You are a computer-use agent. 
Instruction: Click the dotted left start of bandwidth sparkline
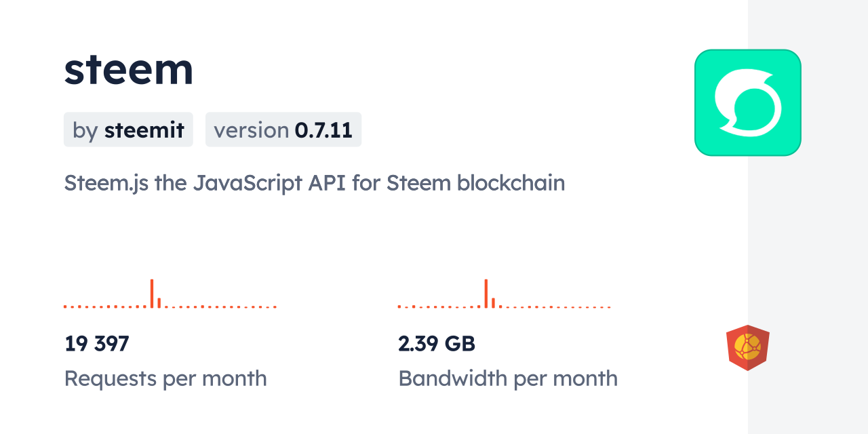pos(400,307)
